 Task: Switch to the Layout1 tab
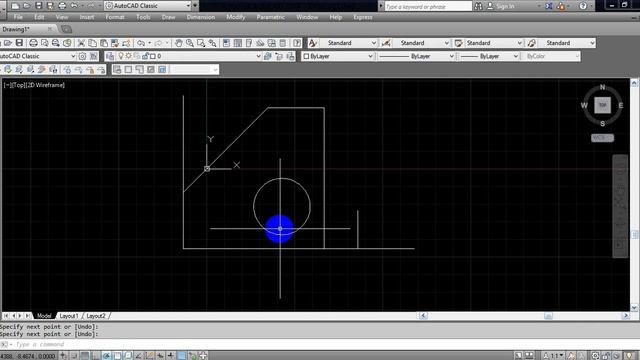tap(69, 316)
